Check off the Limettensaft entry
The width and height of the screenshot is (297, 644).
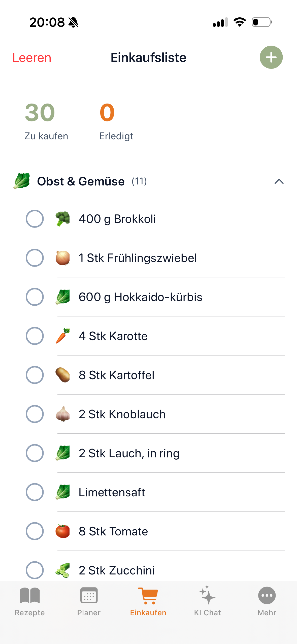pos(35,492)
